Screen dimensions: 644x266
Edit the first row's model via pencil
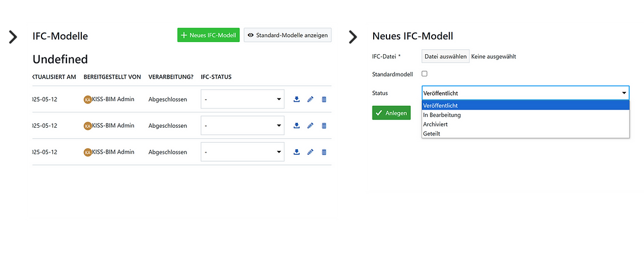311,100
